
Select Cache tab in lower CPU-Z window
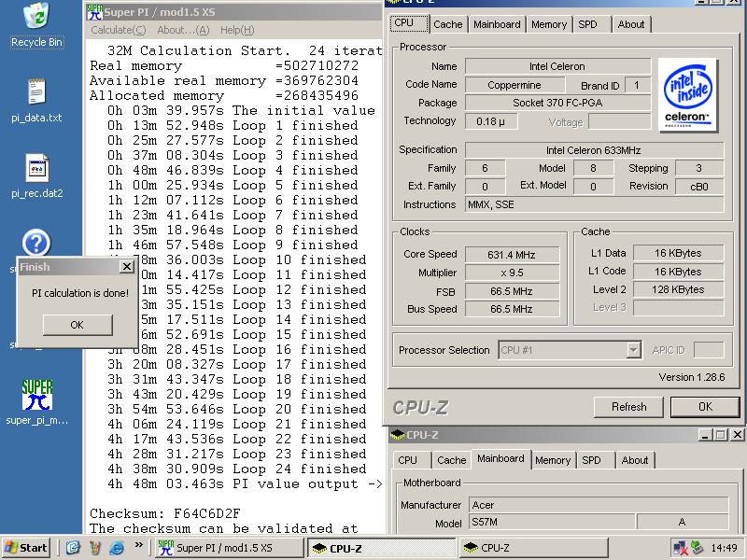pyautogui.click(x=452, y=460)
